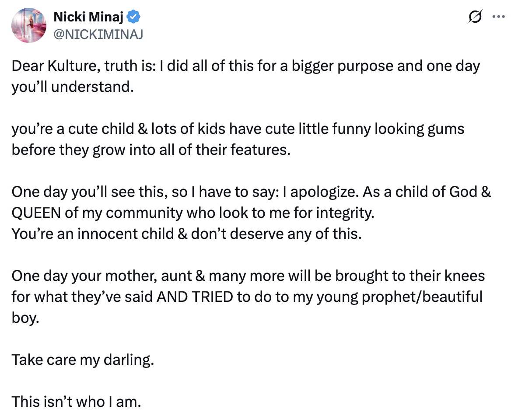
Task: Click the blue verified badge
Action: (x=133, y=17)
